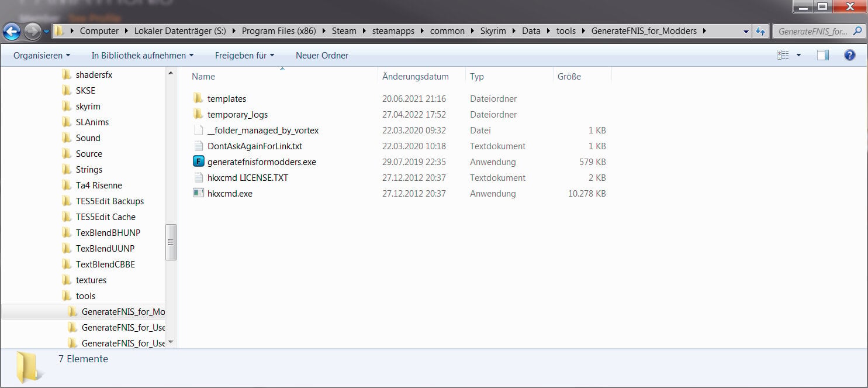The width and height of the screenshot is (868, 388).
Task: Click the 10.278 KB size value
Action: (587, 194)
